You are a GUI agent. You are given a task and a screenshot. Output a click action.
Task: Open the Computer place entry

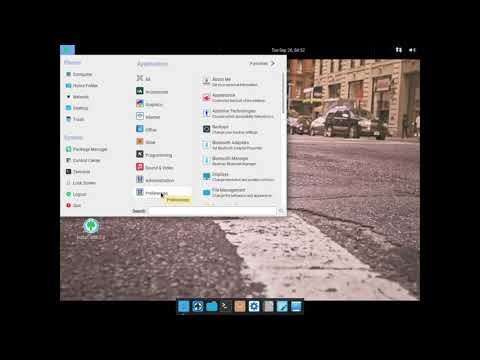point(79,74)
